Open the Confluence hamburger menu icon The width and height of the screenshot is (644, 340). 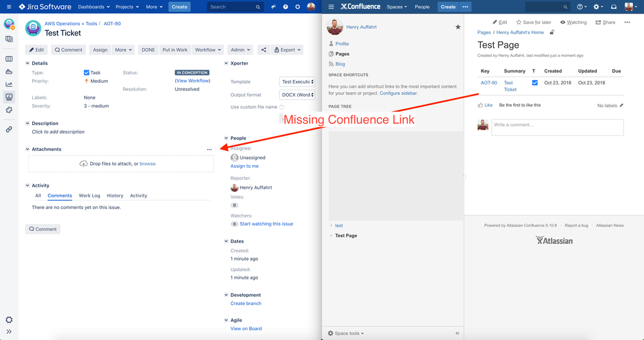pos(331,6)
